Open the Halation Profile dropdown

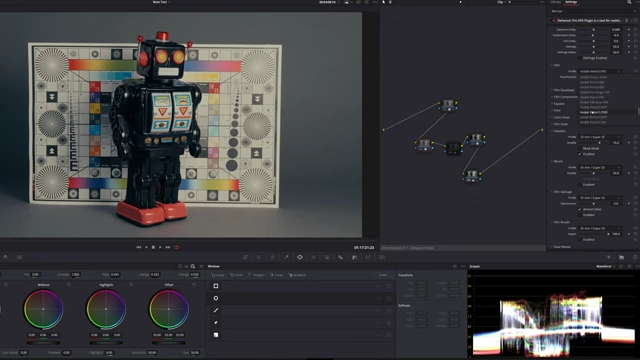click(600, 137)
